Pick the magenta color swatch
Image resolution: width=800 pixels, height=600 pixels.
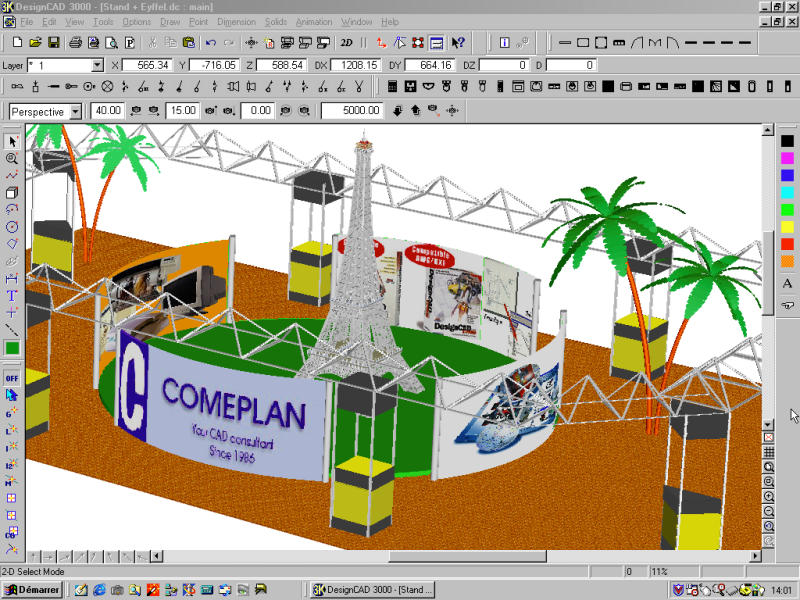(787, 158)
